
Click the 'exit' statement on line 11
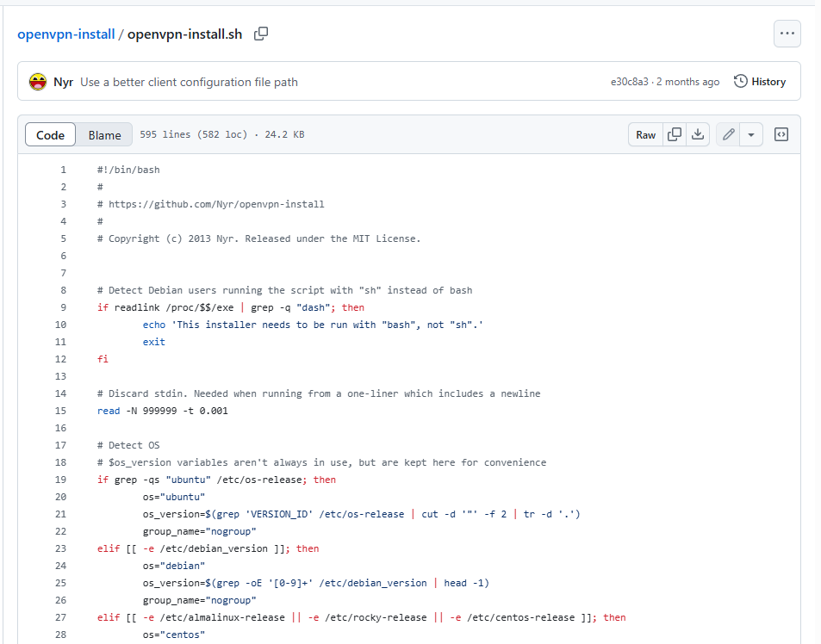pyautogui.click(x=154, y=342)
